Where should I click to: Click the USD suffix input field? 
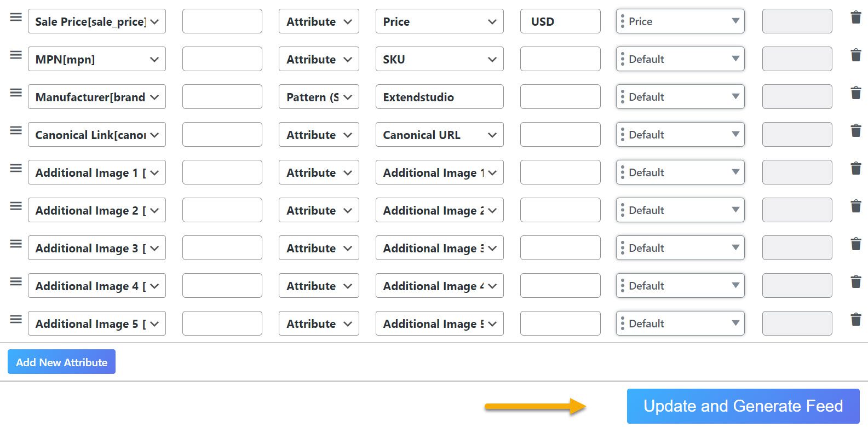(x=560, y=21)
